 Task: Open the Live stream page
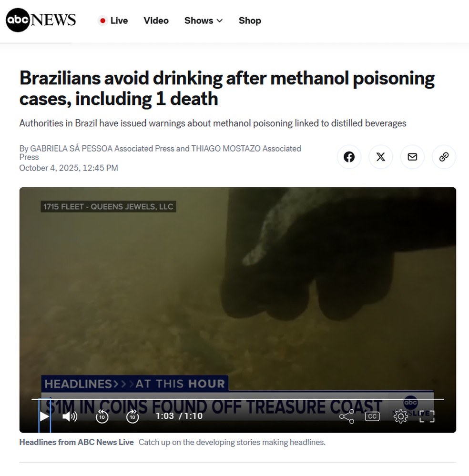tap(113, 20)
